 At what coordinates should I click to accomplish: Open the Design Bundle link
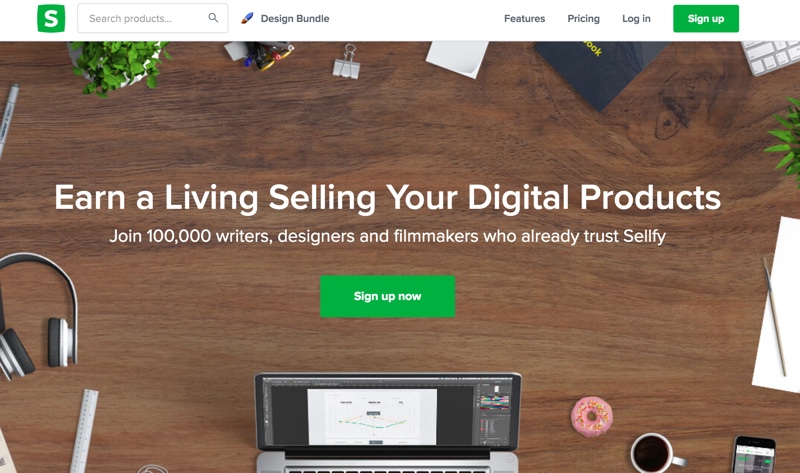point(294,18)
